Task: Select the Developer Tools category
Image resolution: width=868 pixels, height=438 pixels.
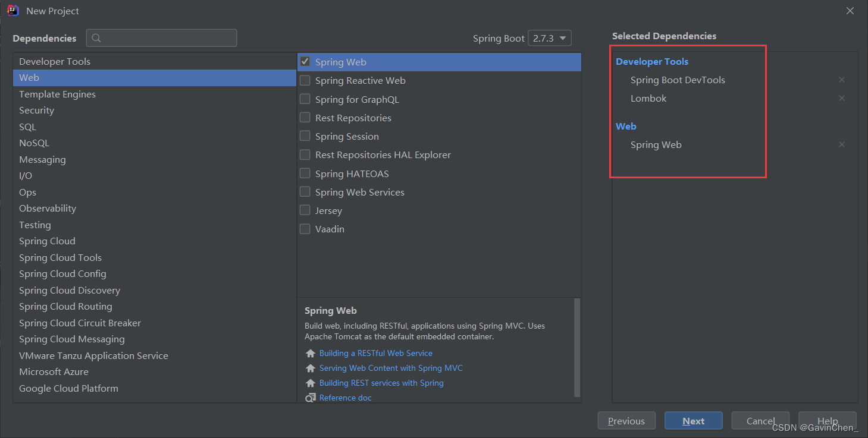Action: click(55, 62)
